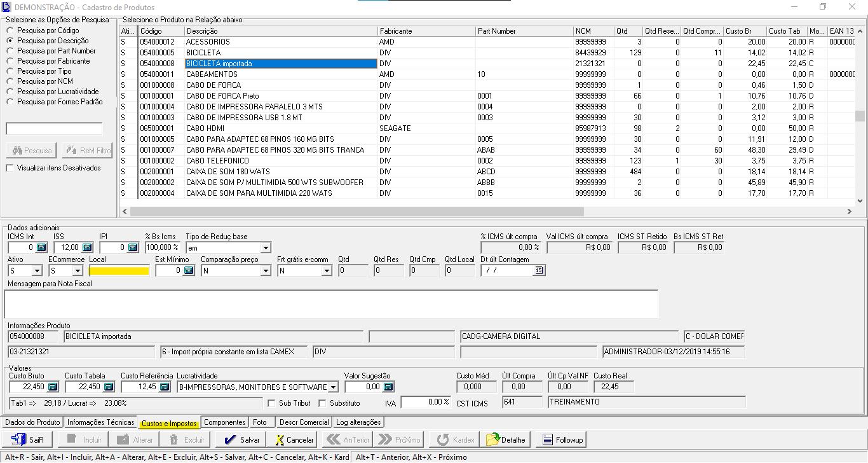
Task: Open the Ativo dropdown
Action: (x=37, y=270)
